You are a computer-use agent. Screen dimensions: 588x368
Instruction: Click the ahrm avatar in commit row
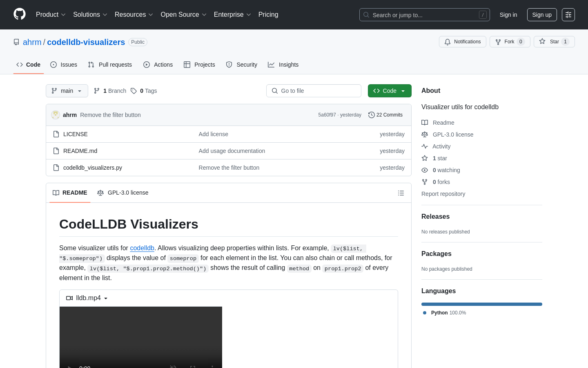point(56,115)
